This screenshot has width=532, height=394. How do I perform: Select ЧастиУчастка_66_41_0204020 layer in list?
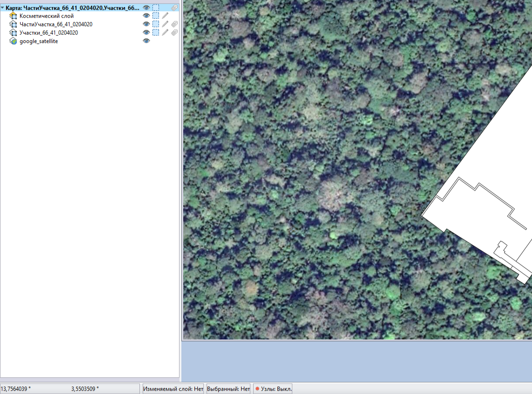pyautogui.click(x=55, y=24)
